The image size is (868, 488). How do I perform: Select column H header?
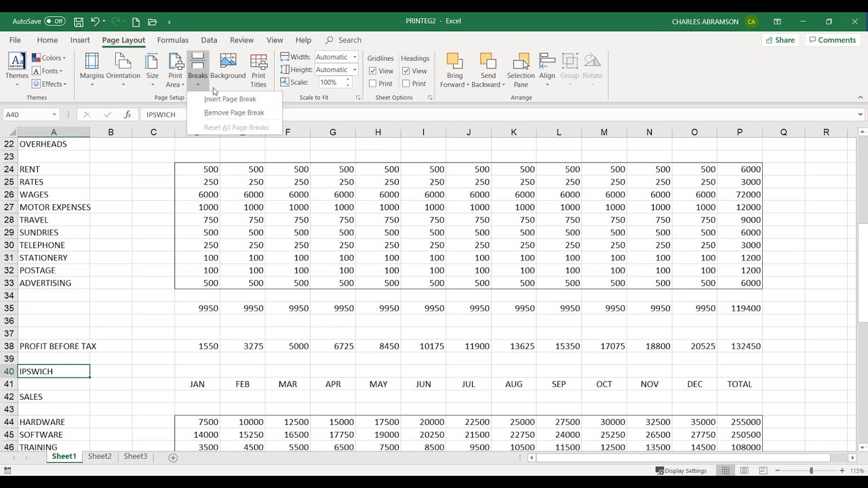(378, 132)
